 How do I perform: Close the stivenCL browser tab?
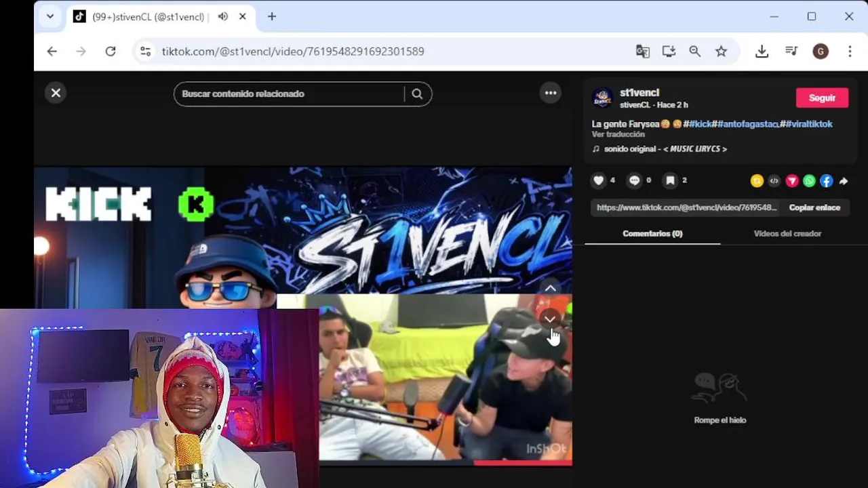[x=242, y=16]
